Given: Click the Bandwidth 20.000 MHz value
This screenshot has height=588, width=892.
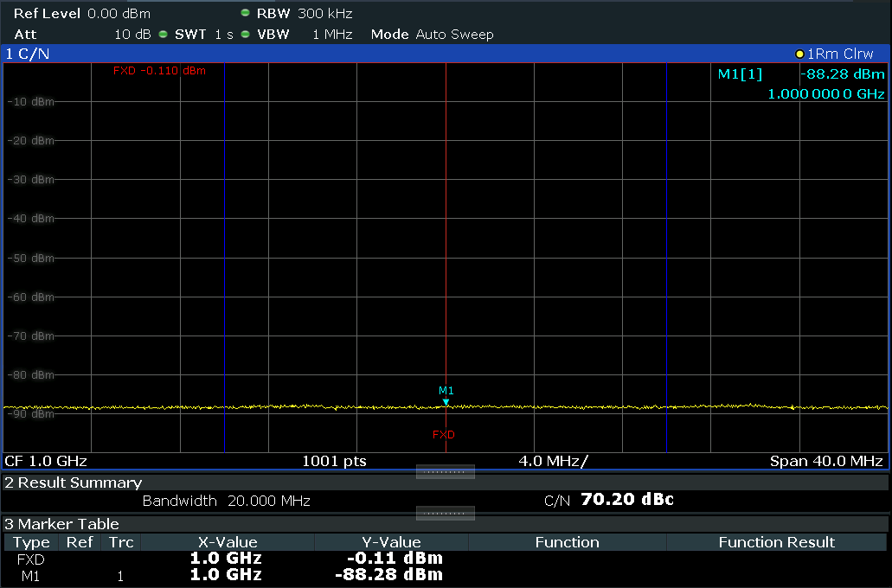Looking at the screenshot, I should coord(227,501).
